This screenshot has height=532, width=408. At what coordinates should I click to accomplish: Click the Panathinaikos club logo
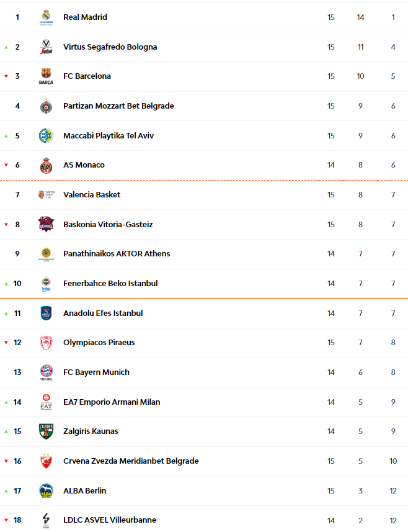pyautogui.click(x=46, y=254)
